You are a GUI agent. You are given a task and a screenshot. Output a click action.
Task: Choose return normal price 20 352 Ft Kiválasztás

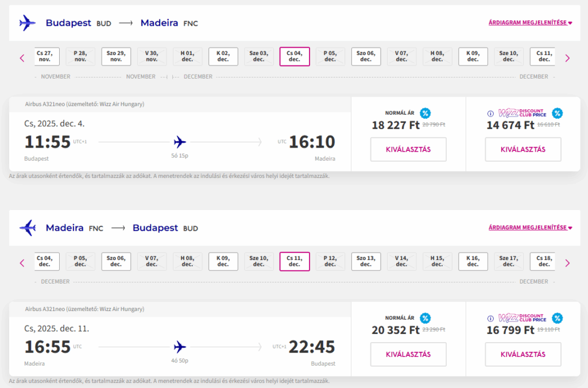[408, 354]
